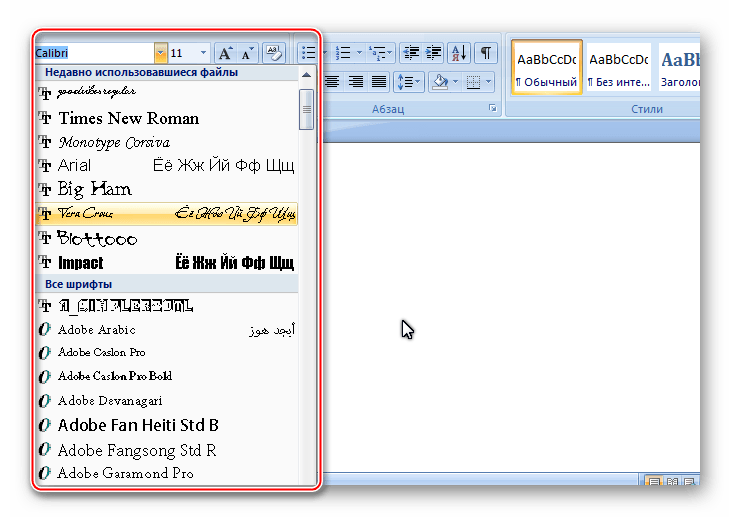Clear formatting with the eraser icon
This screenshot has width=732, height=517.
pyautogui.click(x=274, y=53)
